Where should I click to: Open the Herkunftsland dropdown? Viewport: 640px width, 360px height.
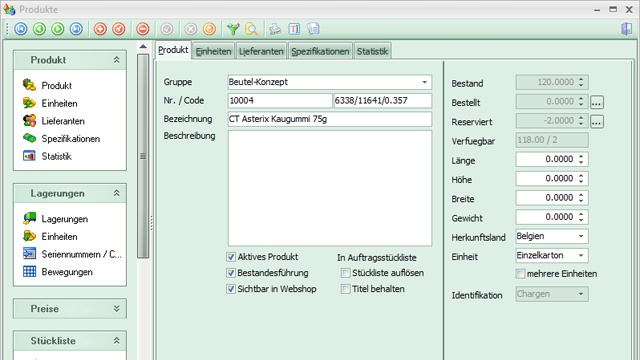(581, 236)
